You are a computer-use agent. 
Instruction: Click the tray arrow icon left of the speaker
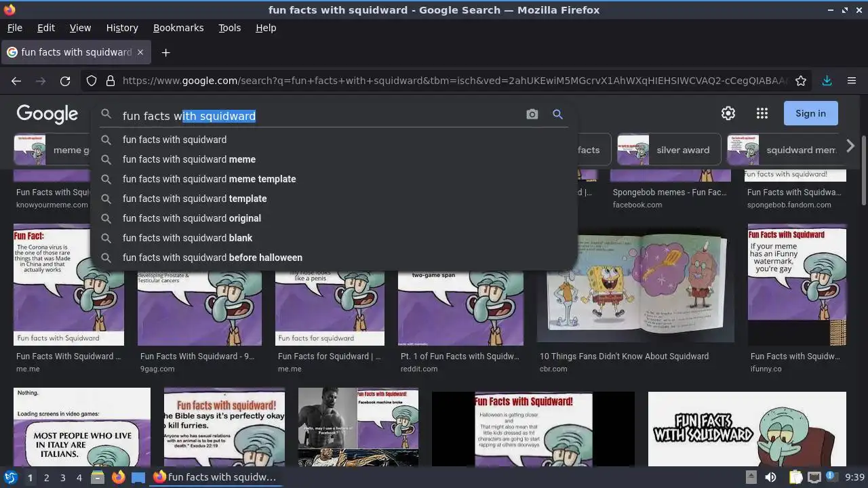(x=751, y=477)
